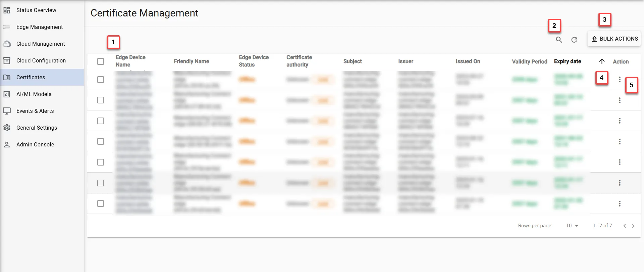The image size is (644, 272).
Task: Open the certificate search magnifier
Action: (x=559, y=40)
